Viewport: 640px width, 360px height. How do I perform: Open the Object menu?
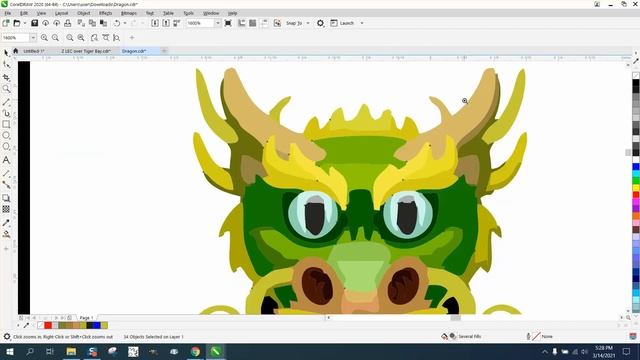84,13
